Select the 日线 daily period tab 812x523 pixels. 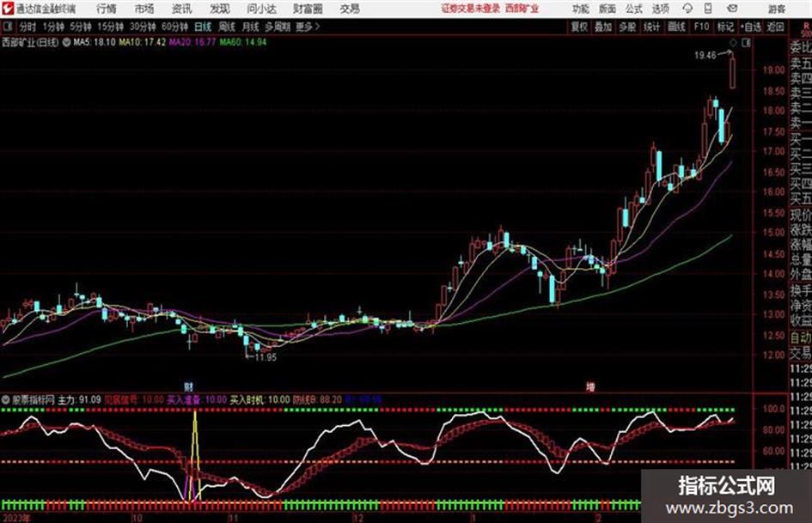pos(203,27)
